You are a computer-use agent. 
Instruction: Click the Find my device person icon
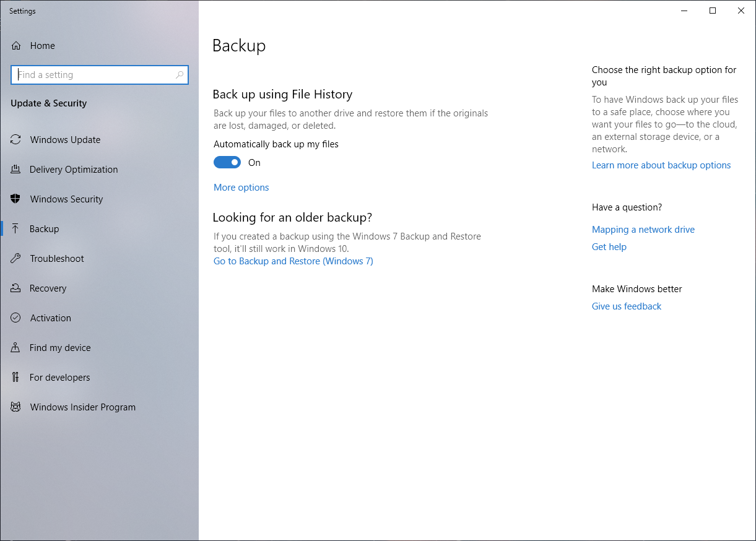[16, 348]
